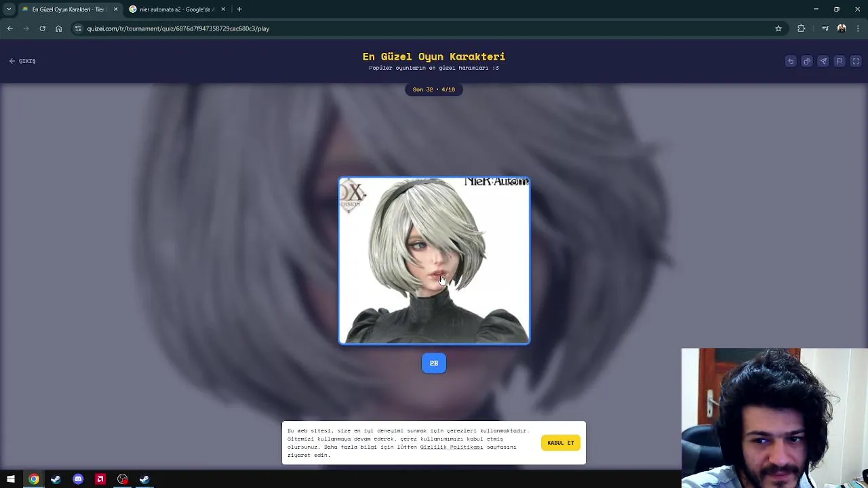Open the Chrome profile avatar
Screen dimensions: 868x488
842,28
